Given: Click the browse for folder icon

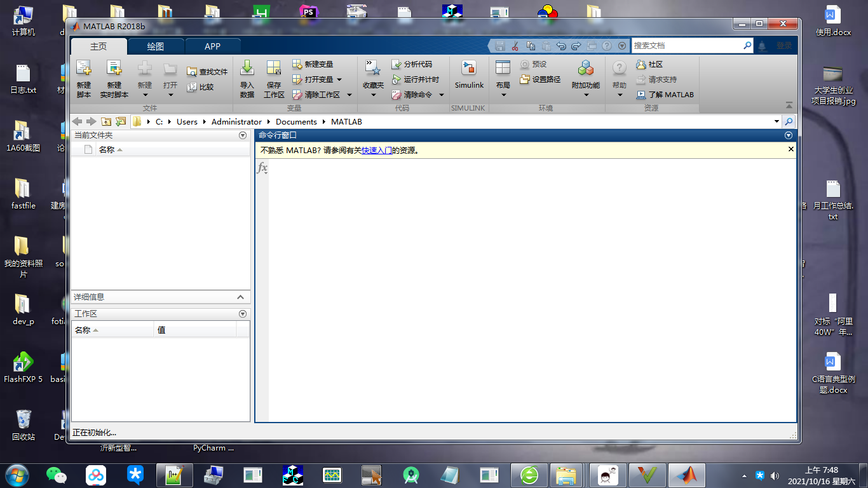Looking at the screenshot, I should (x=121, y=121).
